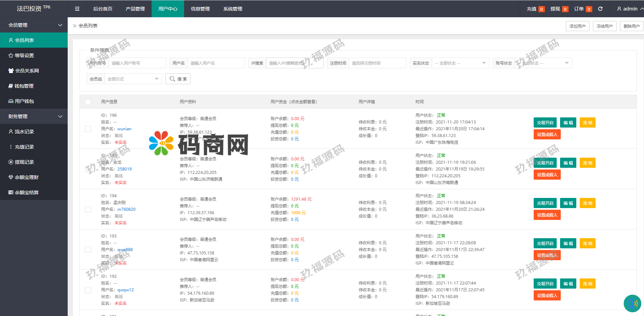Open 余额宝理财 diamond icon in sidebar
This screenshot has height=316, width=644.
[11, 177]
